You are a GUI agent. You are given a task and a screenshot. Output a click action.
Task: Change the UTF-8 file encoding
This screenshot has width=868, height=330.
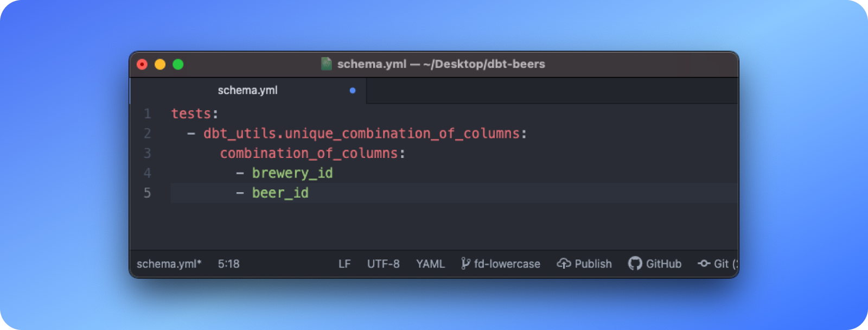[x=383, y=264]
